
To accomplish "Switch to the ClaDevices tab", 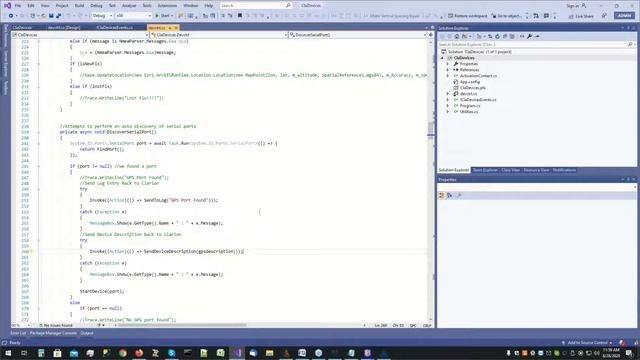I will (x=22, y=28).
